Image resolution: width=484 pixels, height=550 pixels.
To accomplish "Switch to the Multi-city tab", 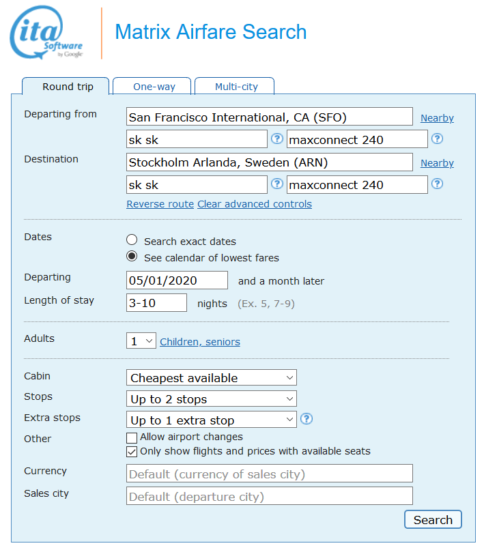I will 236,86.
